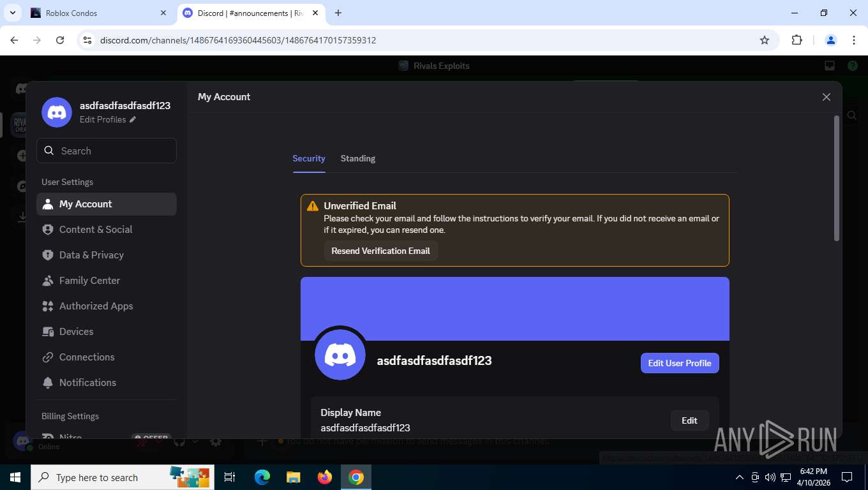Focus the settings Search field
The height and width of the screenshot is (490, 868).
pyautogui.click(x=107, y=151)
